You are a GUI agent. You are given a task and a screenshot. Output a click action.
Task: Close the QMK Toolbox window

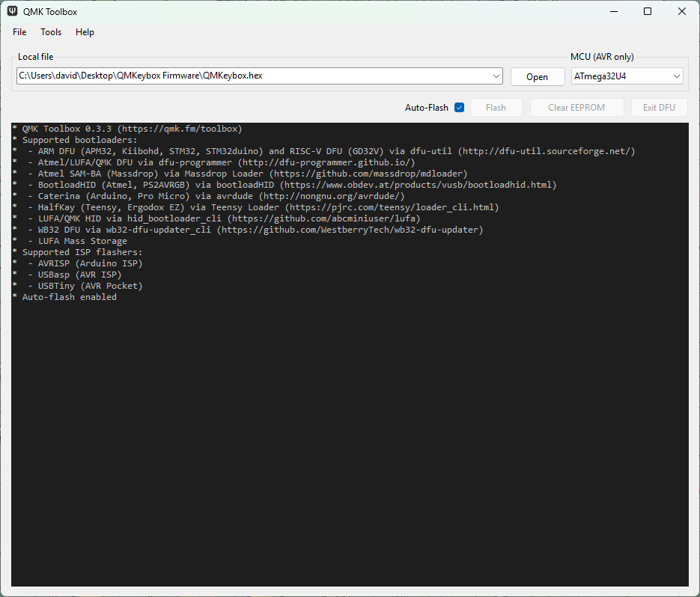(x=682, y=12)
